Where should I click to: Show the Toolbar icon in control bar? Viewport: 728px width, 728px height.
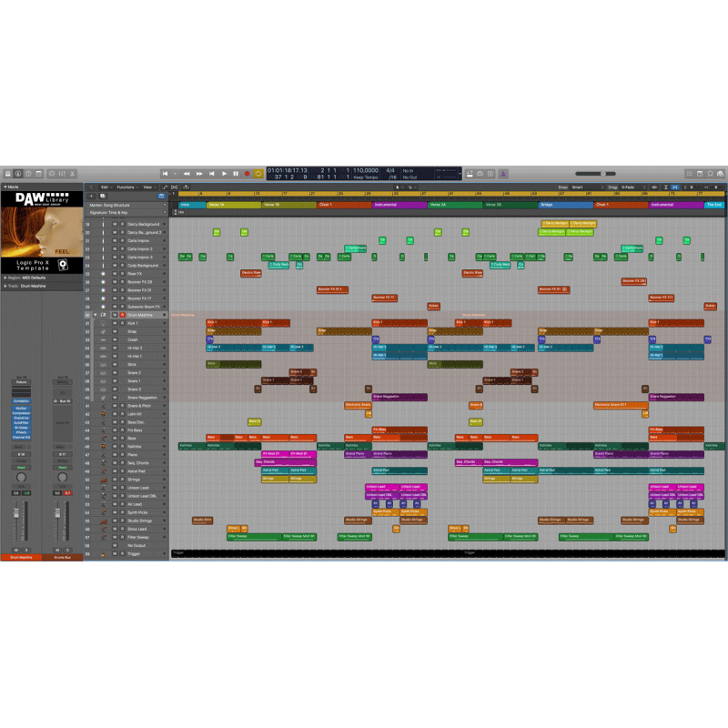(39, 174)
